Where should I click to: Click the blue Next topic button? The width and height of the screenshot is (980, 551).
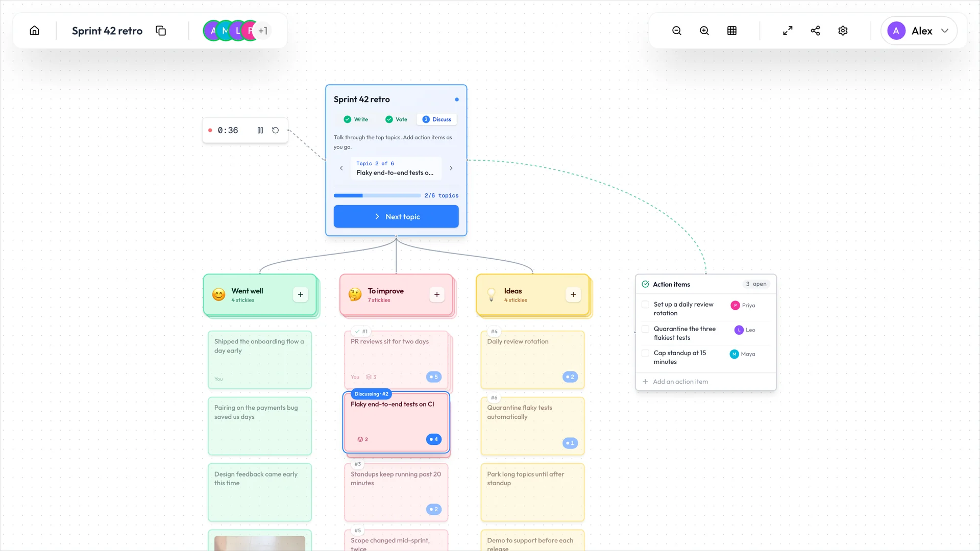[396, 217]
